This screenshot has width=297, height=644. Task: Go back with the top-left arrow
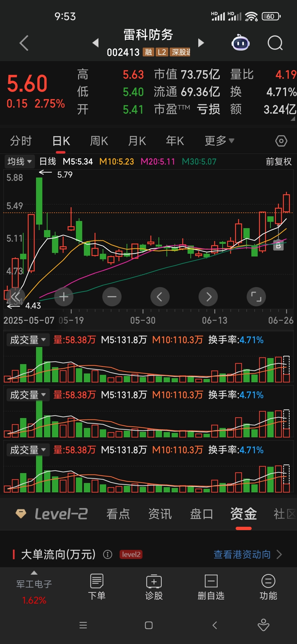[x=24, y=43]
